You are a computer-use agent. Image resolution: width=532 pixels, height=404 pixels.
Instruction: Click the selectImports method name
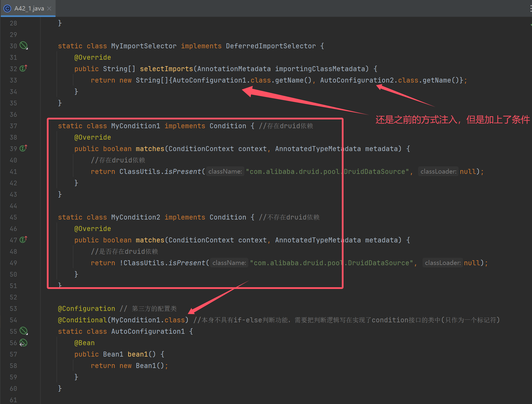coord(166,69)
